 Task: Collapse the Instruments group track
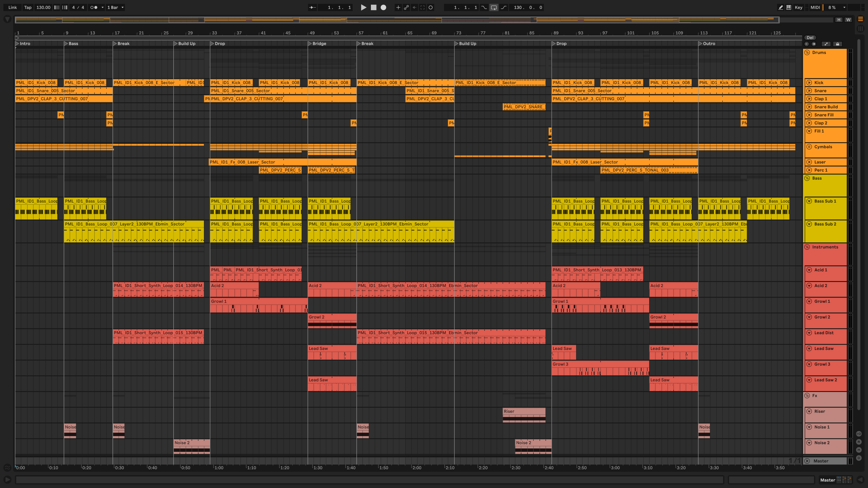click(x=807, y=247)
